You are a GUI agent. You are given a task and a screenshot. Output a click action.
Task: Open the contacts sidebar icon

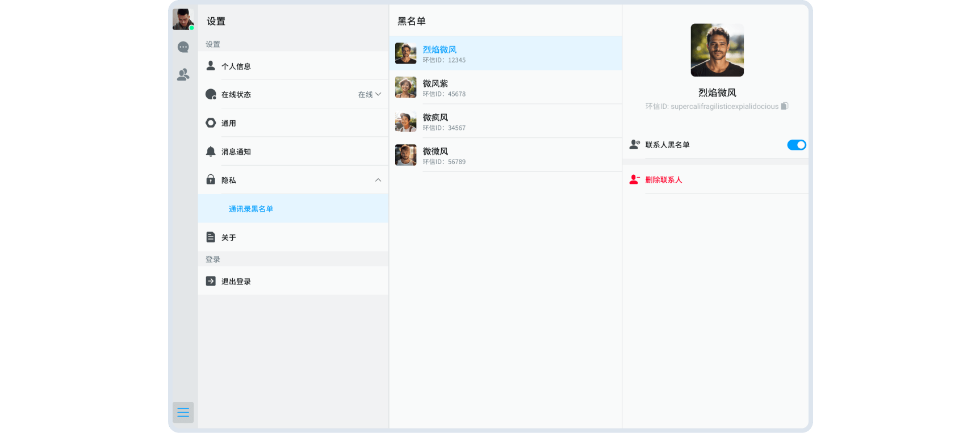(x=183, y=75)
